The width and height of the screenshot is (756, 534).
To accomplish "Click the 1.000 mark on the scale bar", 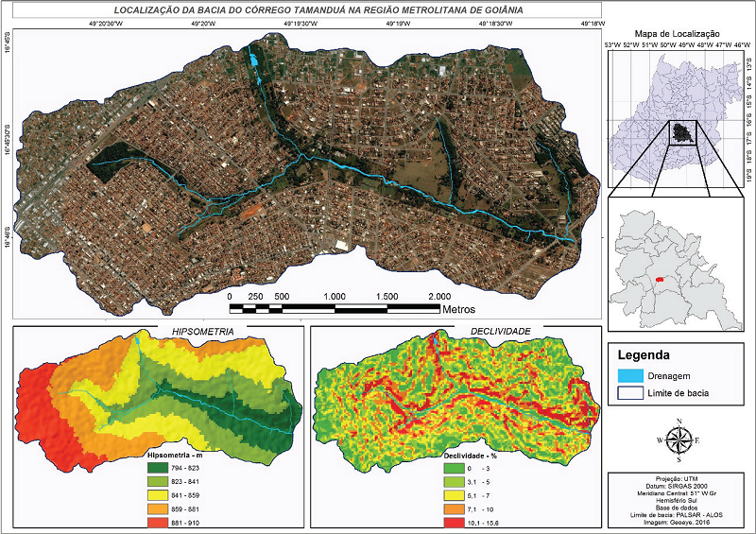I will (334, 297).
